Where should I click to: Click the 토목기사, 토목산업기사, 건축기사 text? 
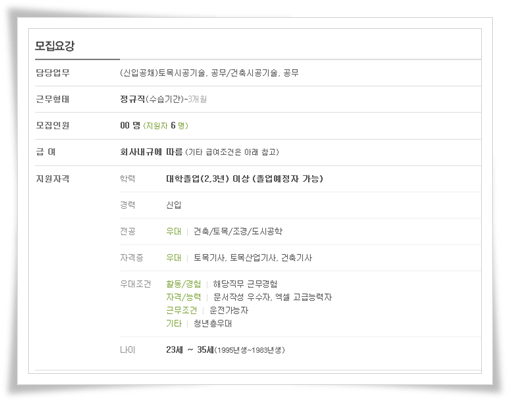[x=253, y=258]
